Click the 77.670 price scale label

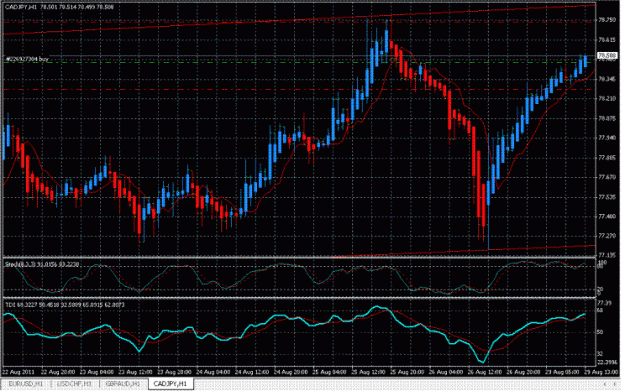(x=607, y=177)
